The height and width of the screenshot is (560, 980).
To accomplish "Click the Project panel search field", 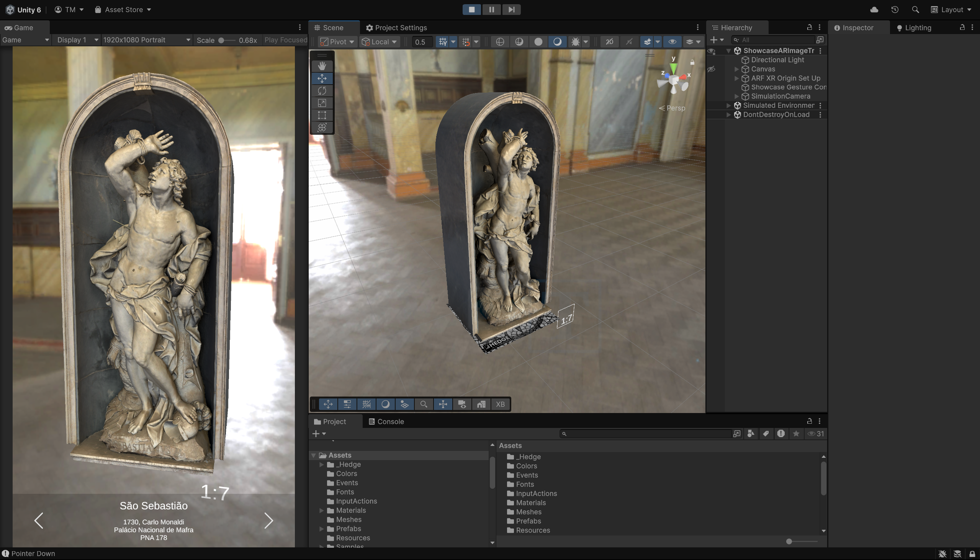I will pyautogui.click(x=646, y=434).
